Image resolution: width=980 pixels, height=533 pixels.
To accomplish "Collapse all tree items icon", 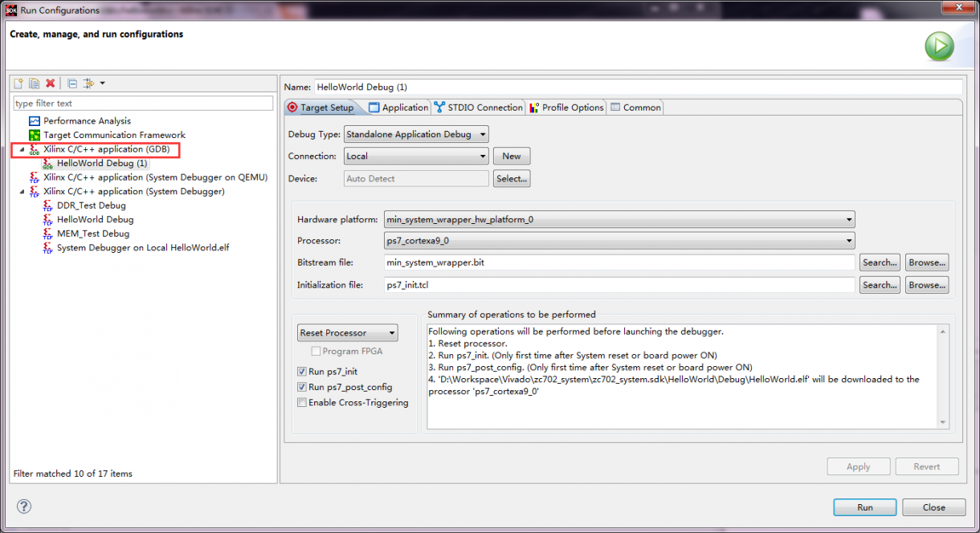I will pos(71,83).
